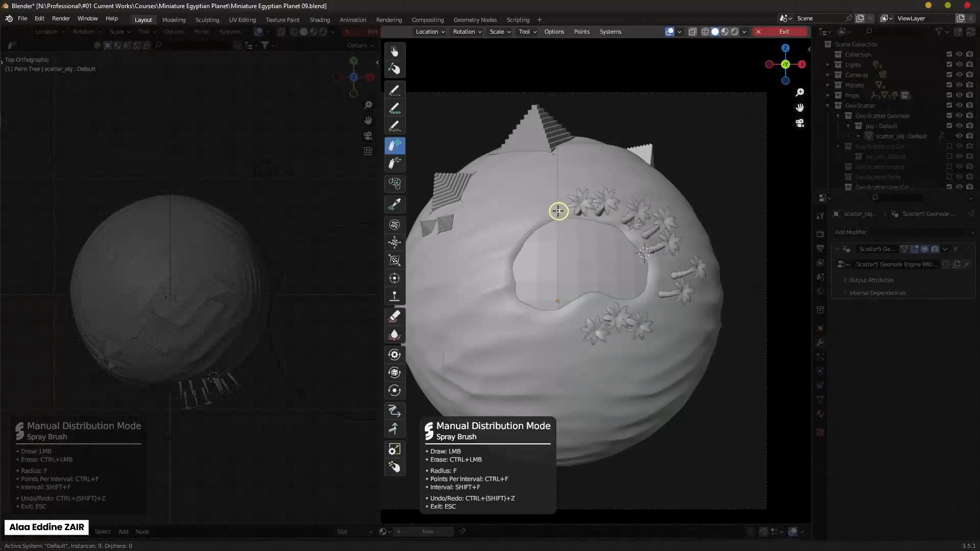Open the Window menu

click(x=87, y=18)
